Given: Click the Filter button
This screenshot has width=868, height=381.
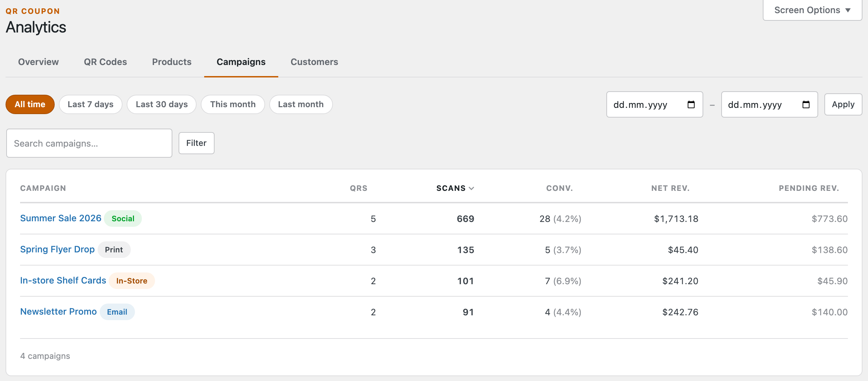Looking at the screenshot, I should click(x=196, y=143).
